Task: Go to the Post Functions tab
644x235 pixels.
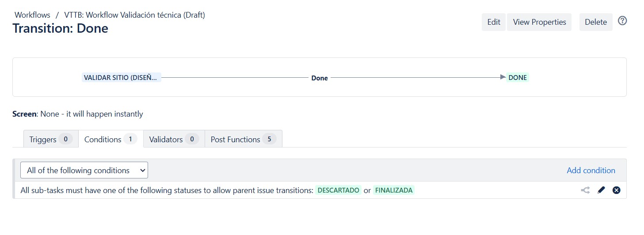Action: [244, 139]
